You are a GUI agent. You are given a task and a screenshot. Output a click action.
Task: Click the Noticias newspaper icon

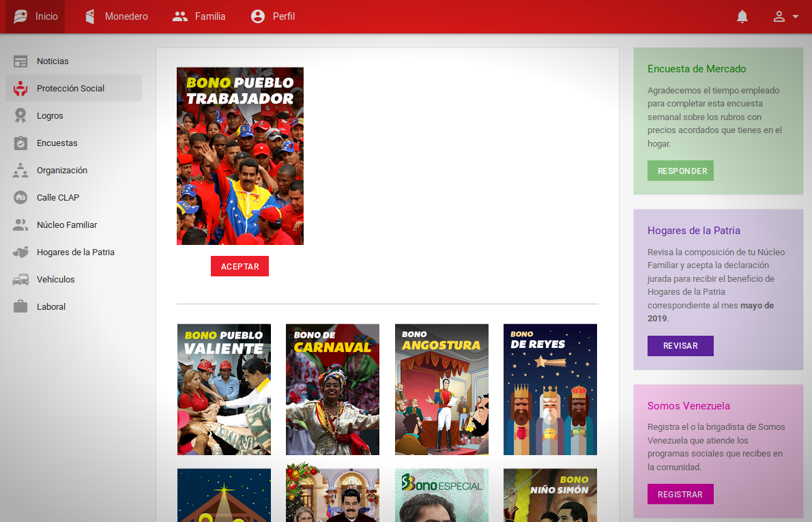click(20, 61)
